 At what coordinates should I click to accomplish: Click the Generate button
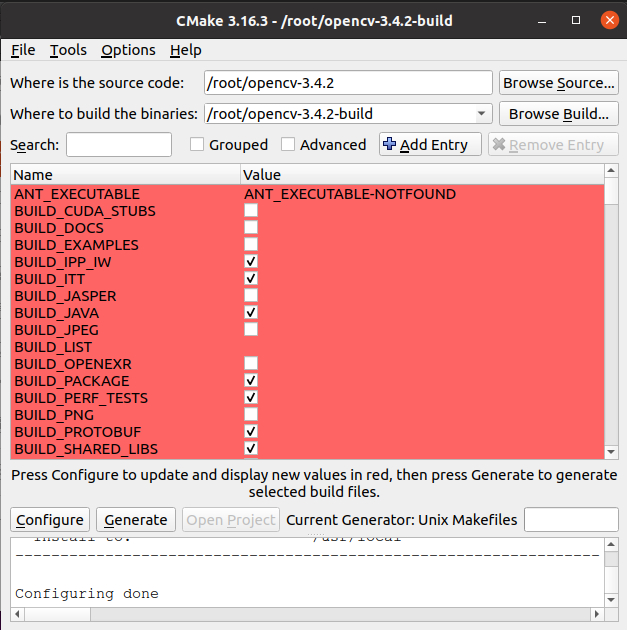pyautogui.click(x=136, y=520)
